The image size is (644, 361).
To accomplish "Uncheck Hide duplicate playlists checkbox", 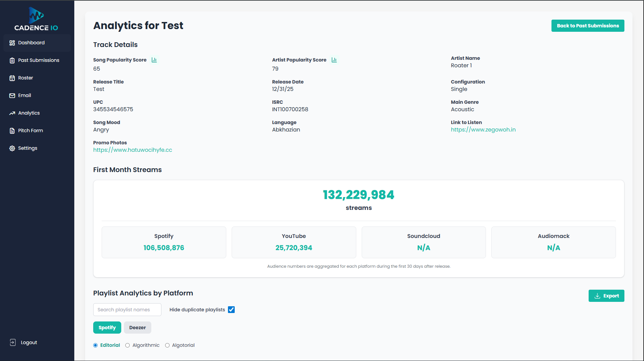I will 231,310.
